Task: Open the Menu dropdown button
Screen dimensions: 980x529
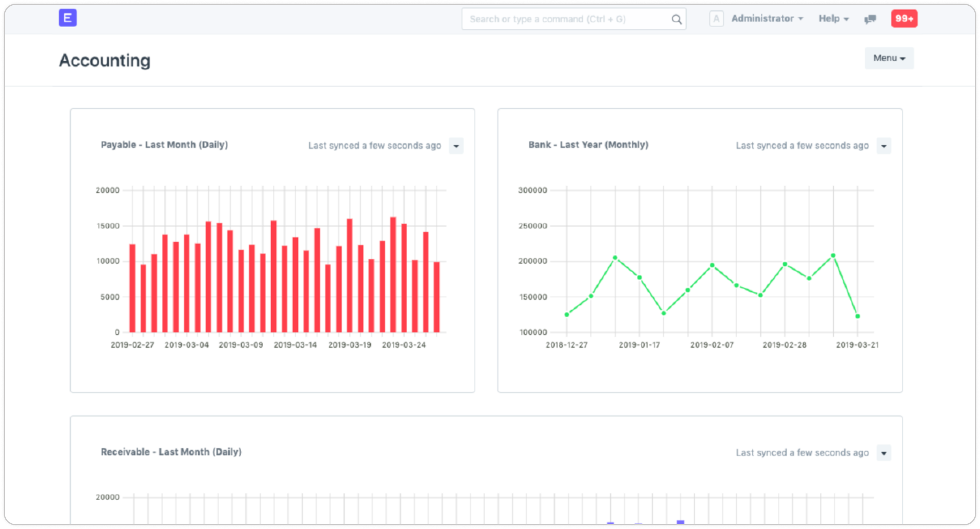Action: [889, 58]
